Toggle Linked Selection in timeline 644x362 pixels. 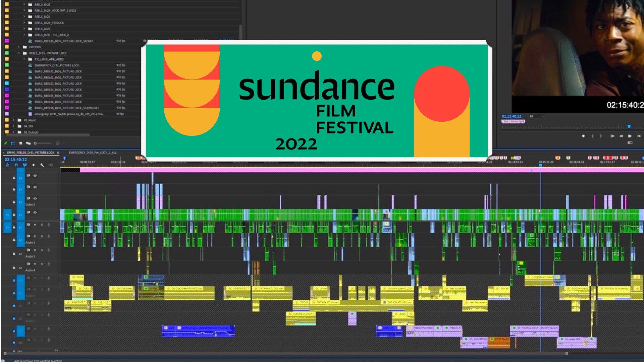point(24,165)
